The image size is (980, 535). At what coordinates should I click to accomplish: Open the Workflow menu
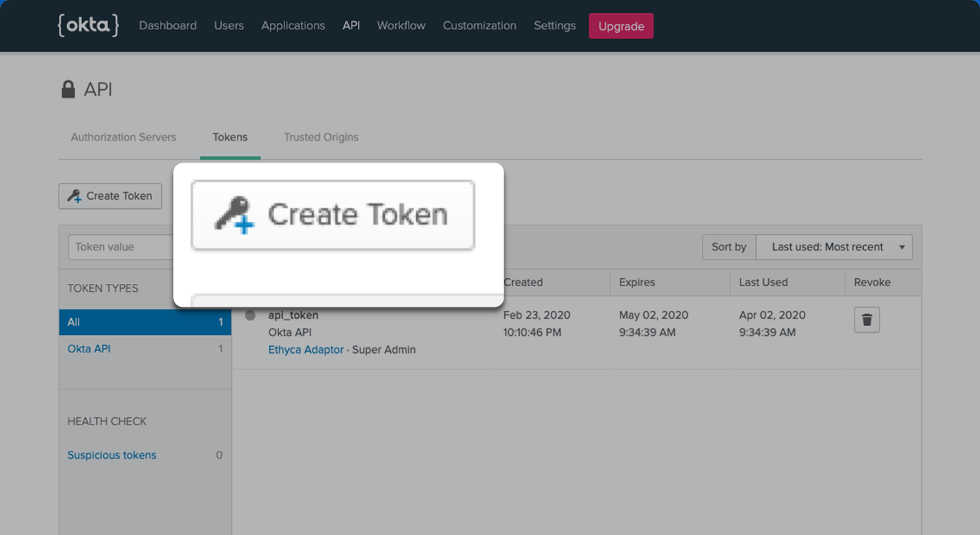(401, 26)
